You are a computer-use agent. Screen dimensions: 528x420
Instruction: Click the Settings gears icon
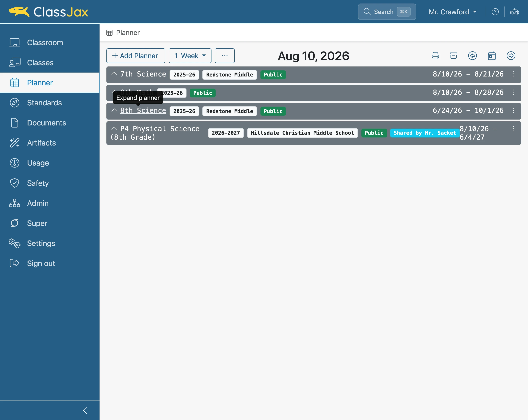[x=14, y=243]
